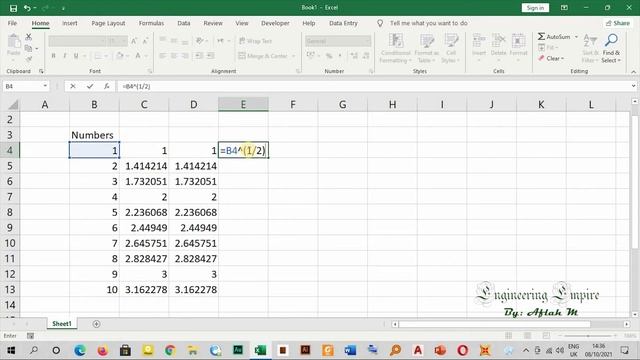Click the Increase Indent icon

pos(210,56)
